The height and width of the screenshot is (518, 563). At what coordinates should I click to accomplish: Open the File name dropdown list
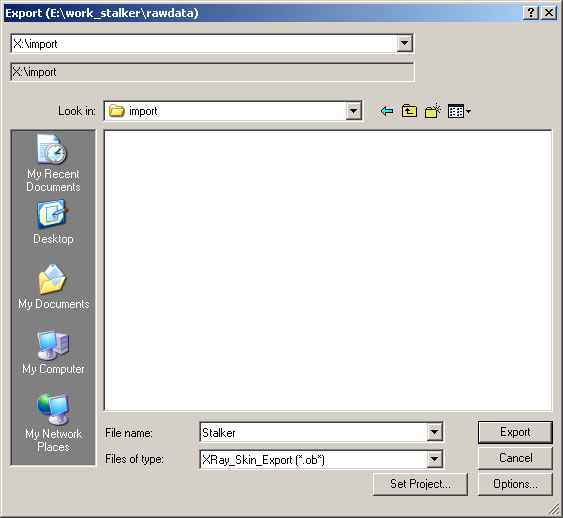[434, 432]
